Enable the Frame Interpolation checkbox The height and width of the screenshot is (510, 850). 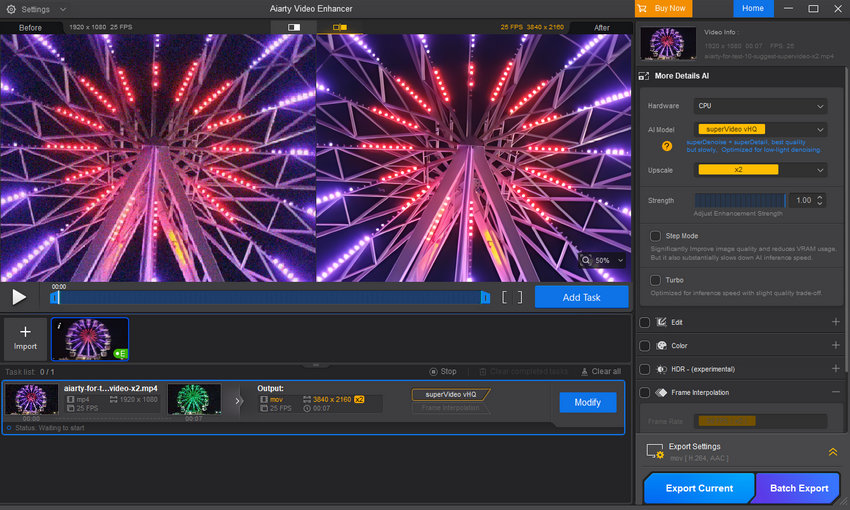click(x=645, y=392)
